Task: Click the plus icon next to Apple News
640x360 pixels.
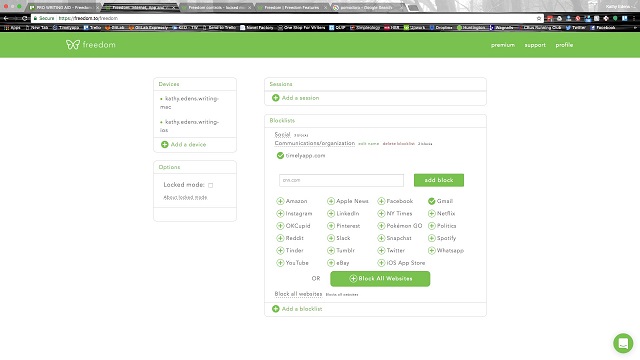Action: click(x=331, y=201)
